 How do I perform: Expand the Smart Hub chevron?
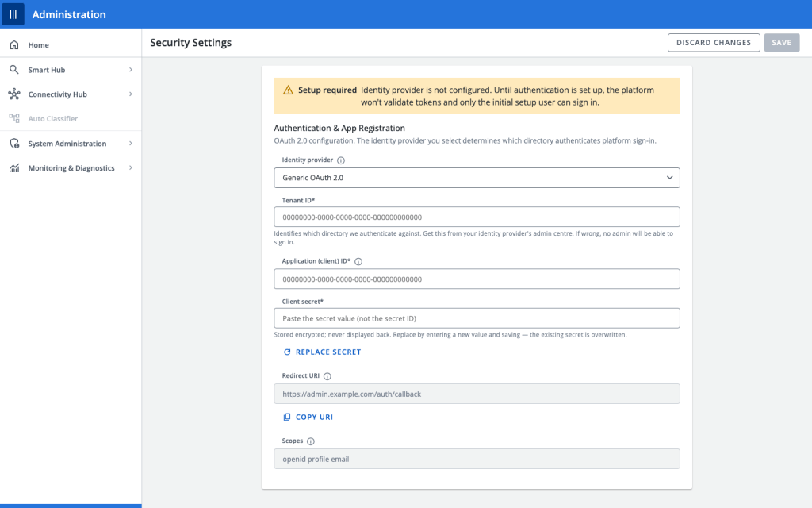[x=131, y=70]
